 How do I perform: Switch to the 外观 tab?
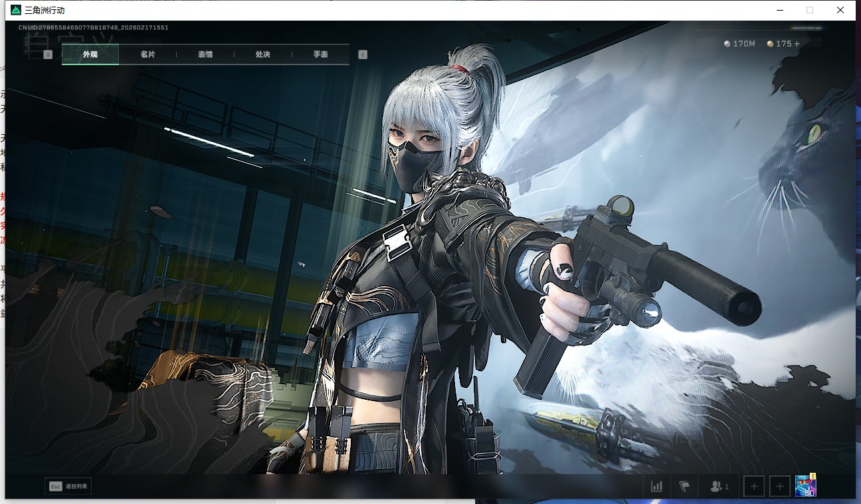(x=90, y=54)
